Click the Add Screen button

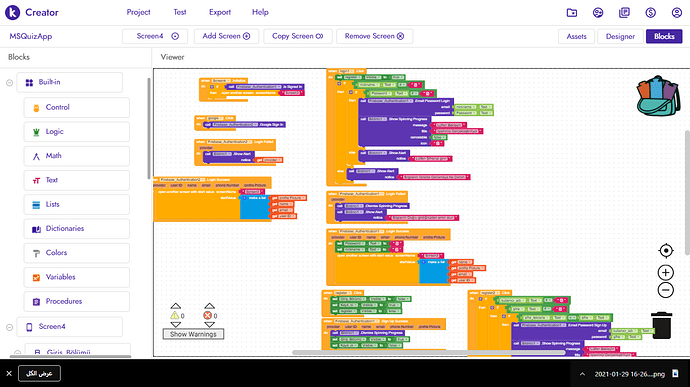(x=226, y=36)
